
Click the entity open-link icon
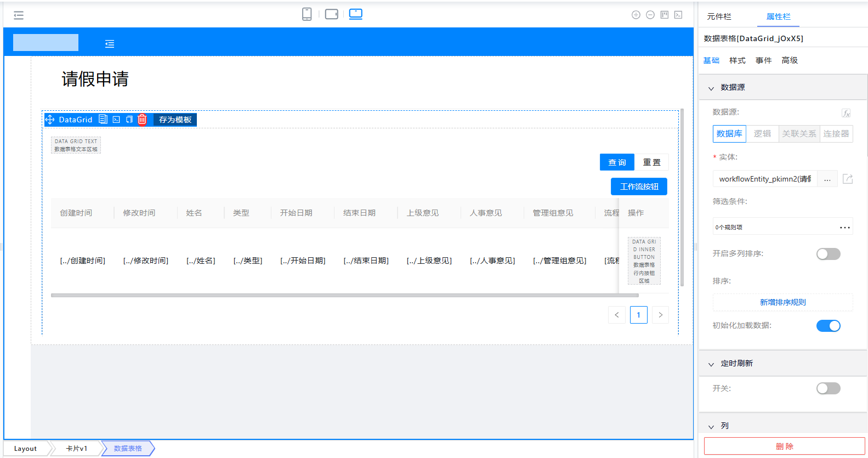click(847, 179)
